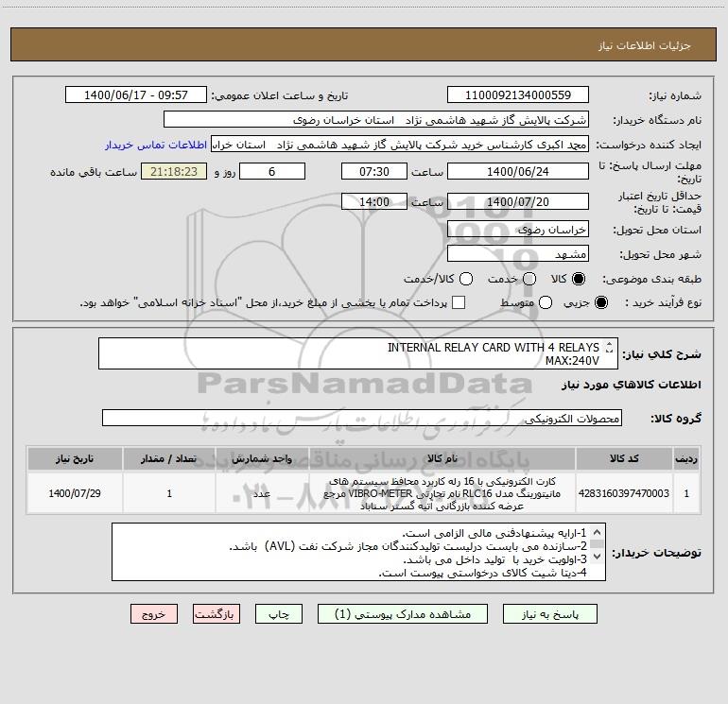Click the request creator field
The image size is (728, 704).
coord(400,145)
